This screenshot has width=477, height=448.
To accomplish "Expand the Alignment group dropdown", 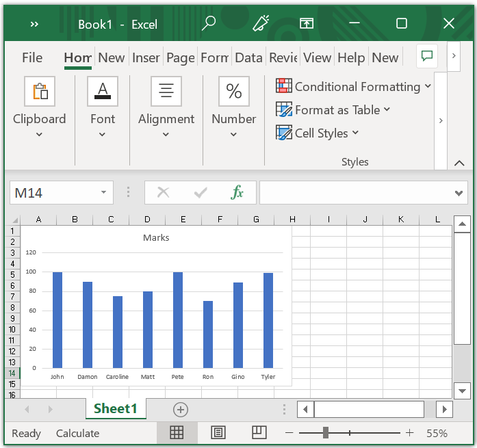I will [x=166, y=134].
